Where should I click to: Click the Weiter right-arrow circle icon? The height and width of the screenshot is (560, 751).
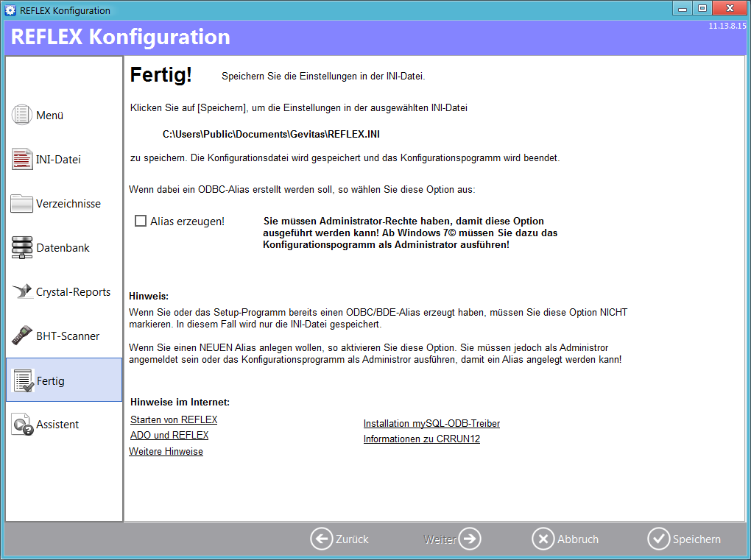pyautogui.click(x=470, y=539)
